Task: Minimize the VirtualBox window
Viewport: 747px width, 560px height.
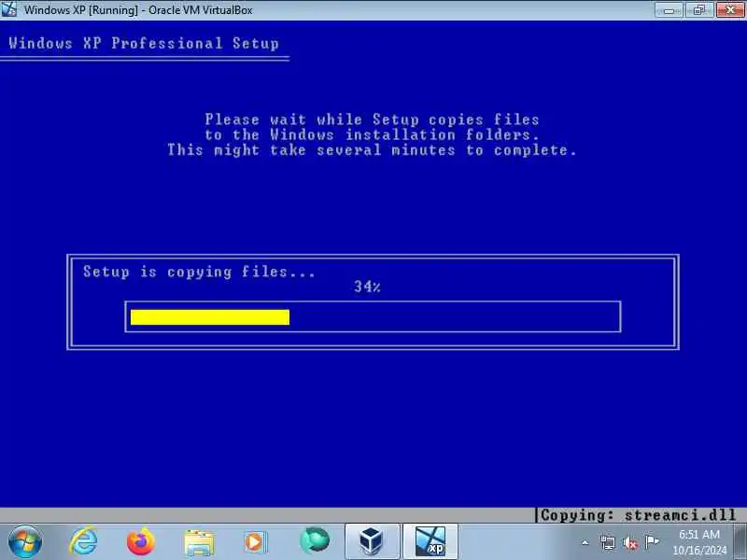Action: (x=669, y=9)
